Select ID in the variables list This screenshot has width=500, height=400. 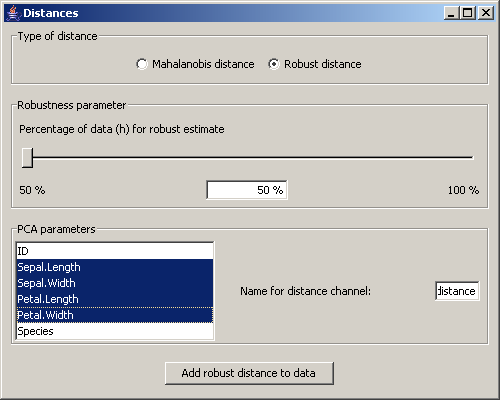pos(115,251)
